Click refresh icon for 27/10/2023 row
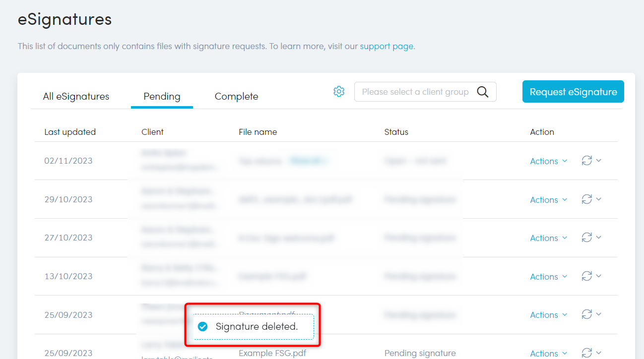Image resolution: width=644 pixels, height=359 pixels. click(587, 238)
